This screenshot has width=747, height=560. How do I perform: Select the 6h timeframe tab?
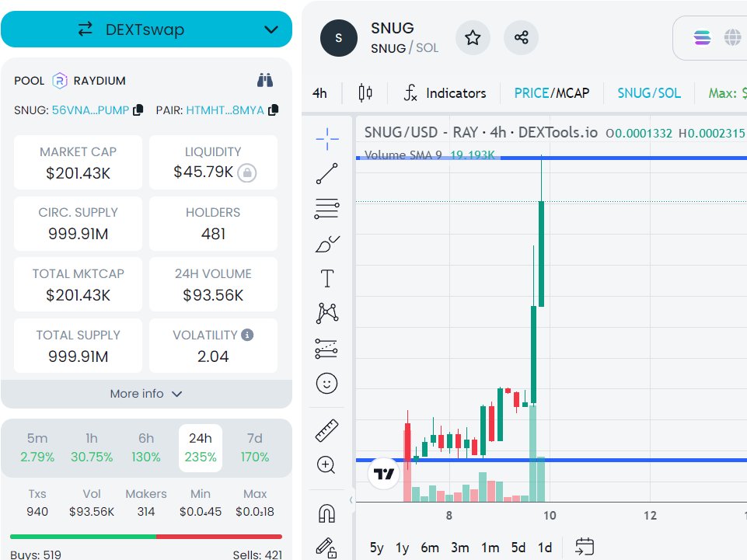[x=146, y=447]
